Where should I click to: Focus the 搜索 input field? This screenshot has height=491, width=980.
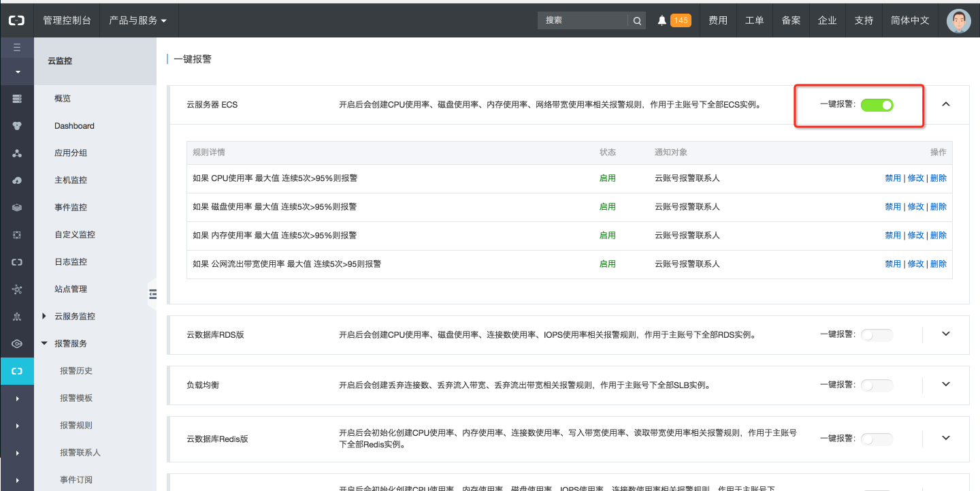tap(583, 21)
